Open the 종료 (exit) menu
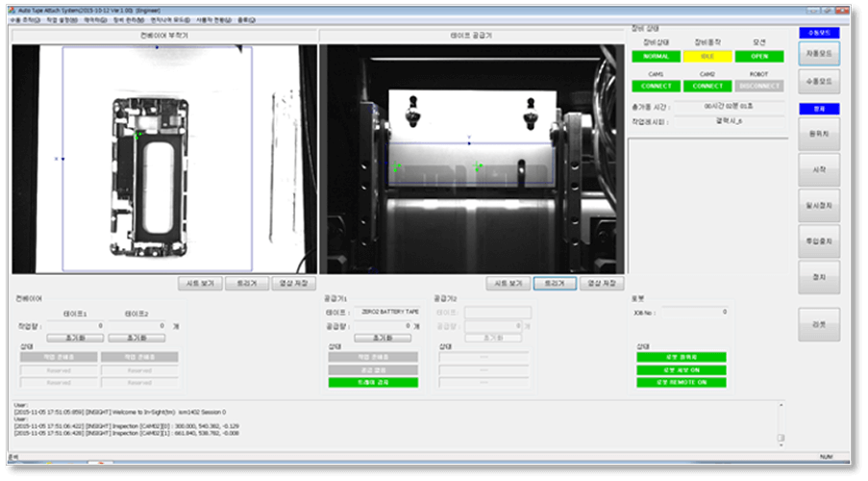The image size is (868, 481). point(246,19)
